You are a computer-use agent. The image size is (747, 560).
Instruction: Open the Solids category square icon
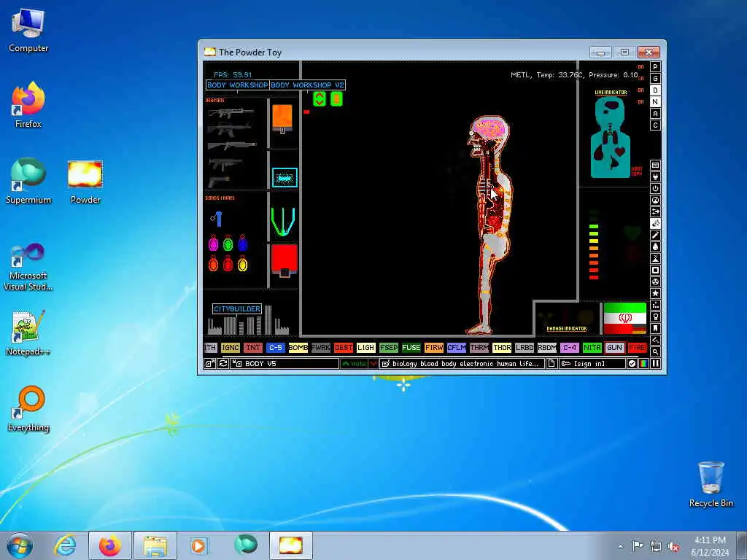[655, 270]
